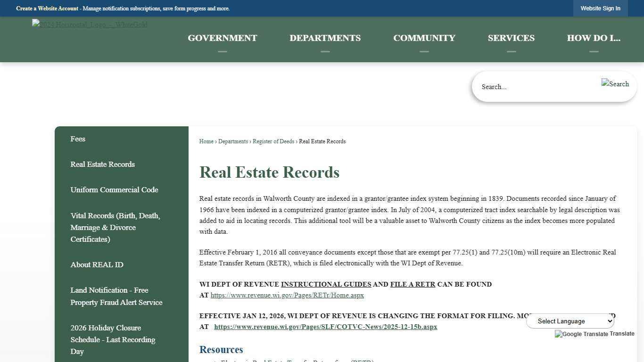Open Land Notification Property Fraud Alert Service

pyautogui.click(x=116, y=296)
